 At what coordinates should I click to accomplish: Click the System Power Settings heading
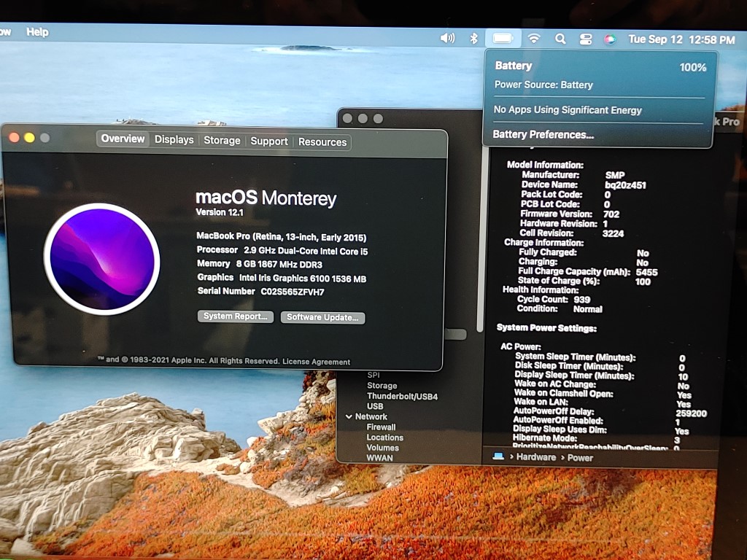pyautogui.click(x=546, y=327)
